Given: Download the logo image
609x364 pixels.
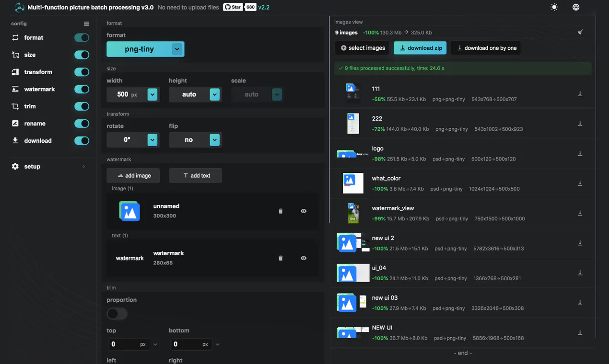Looking at the screenshot, I should pyautogui.click(x=580, y=154).
